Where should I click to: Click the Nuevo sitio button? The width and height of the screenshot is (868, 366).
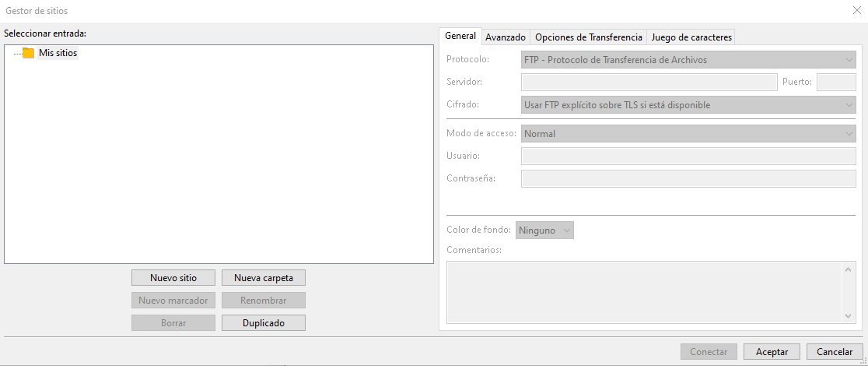click(173, 278)
